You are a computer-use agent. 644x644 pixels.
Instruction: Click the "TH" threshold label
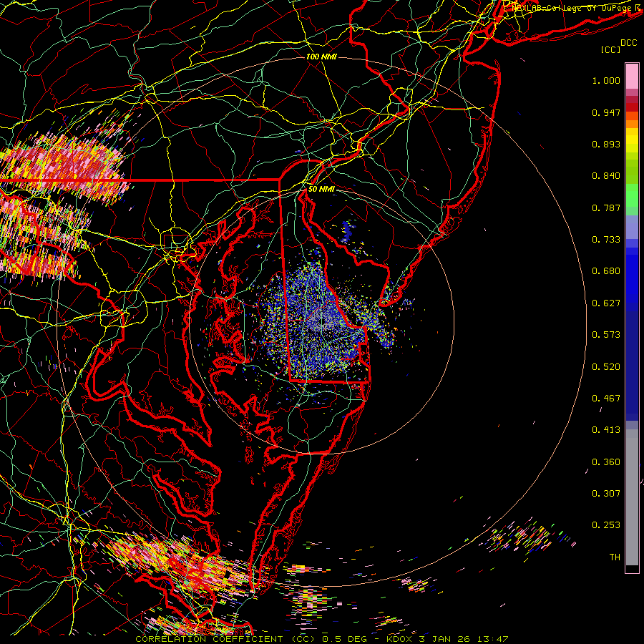click(615, 557)
